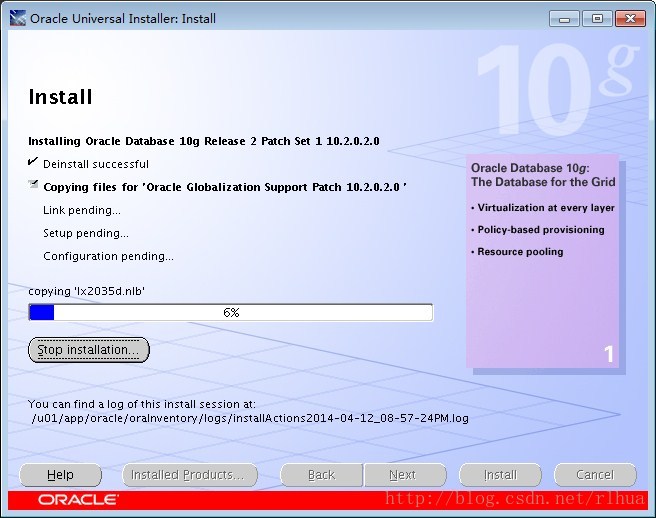Click 'Policy-based provisioning' bullet
This screenshot has height=518, width=656.
538,230
